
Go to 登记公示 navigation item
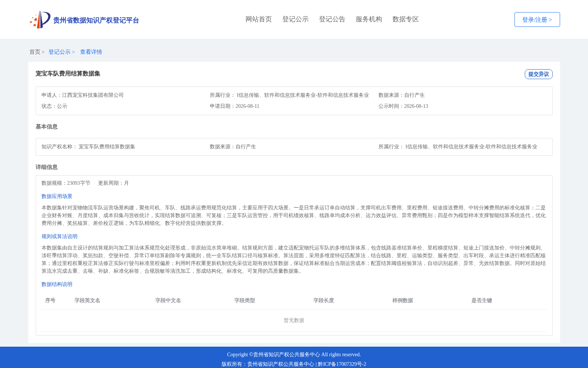pyautogui.click(x=295, y=19)
